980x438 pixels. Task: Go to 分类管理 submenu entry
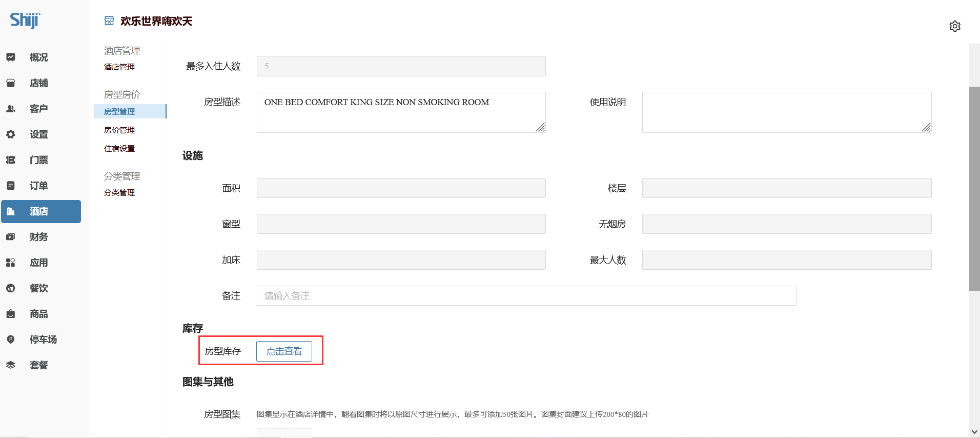(119, 193)
